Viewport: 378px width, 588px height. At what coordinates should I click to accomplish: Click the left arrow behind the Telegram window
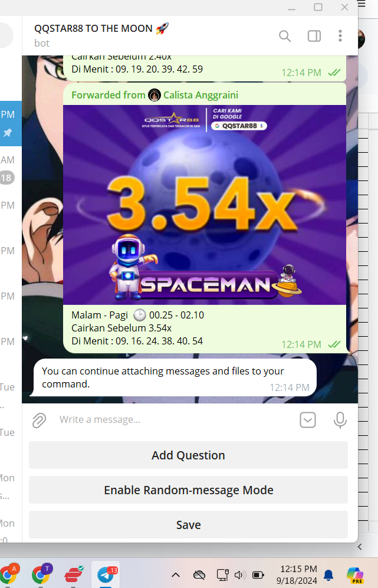(x=360, y=547)
